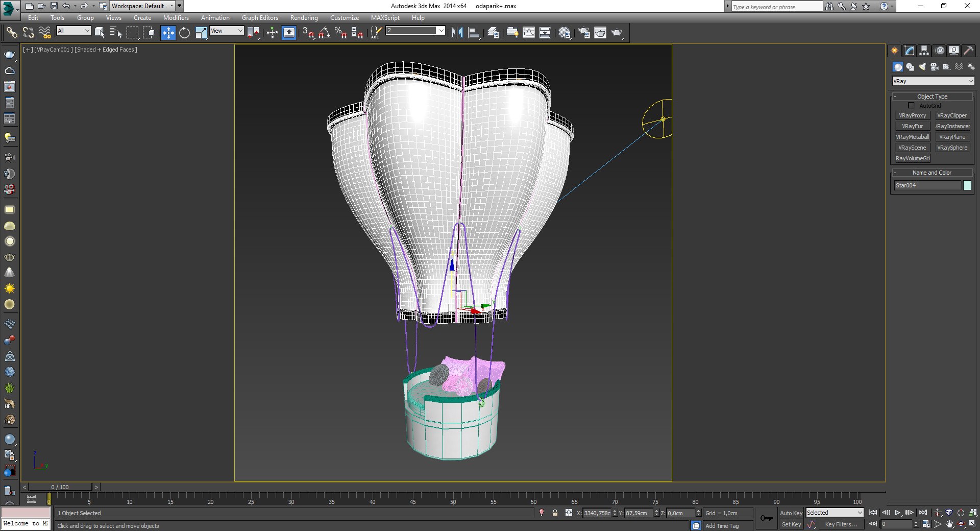This screenshot has width=980, height=531.
Task: Open the VRay category dropdown
Action: coord(933,81)
